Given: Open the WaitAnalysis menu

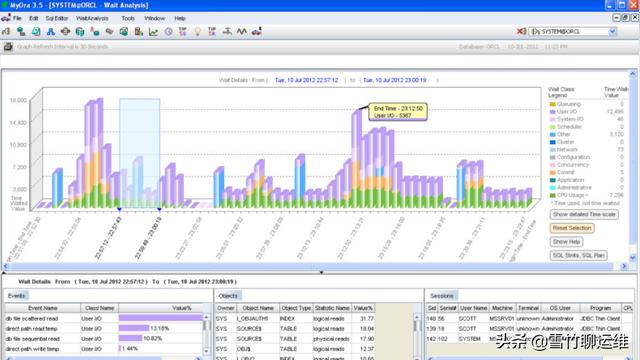Looking at the screenshot, I should [92, 18].
